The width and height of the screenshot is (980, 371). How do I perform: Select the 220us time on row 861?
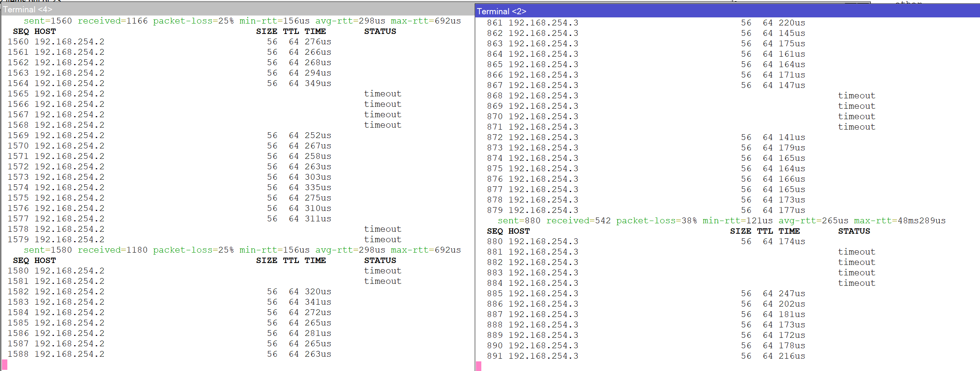792,23
